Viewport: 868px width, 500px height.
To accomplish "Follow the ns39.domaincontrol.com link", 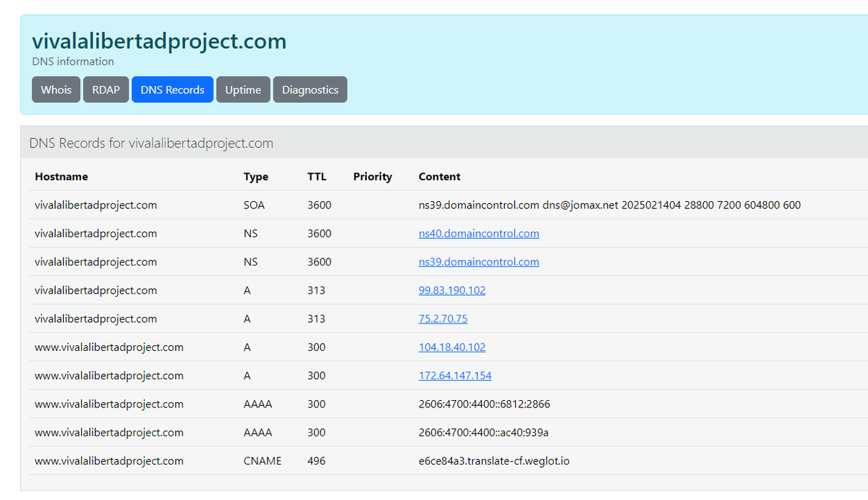I will coord(479,262).
